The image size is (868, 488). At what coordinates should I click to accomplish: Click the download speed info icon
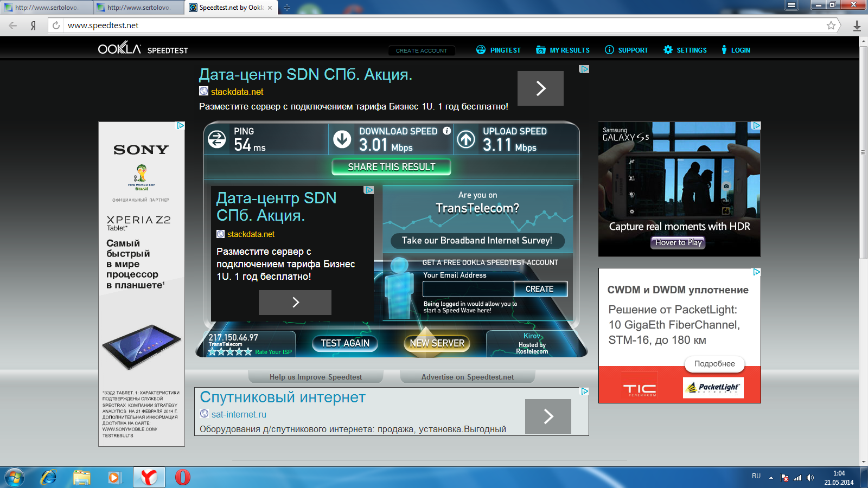(x=447, y=131)
